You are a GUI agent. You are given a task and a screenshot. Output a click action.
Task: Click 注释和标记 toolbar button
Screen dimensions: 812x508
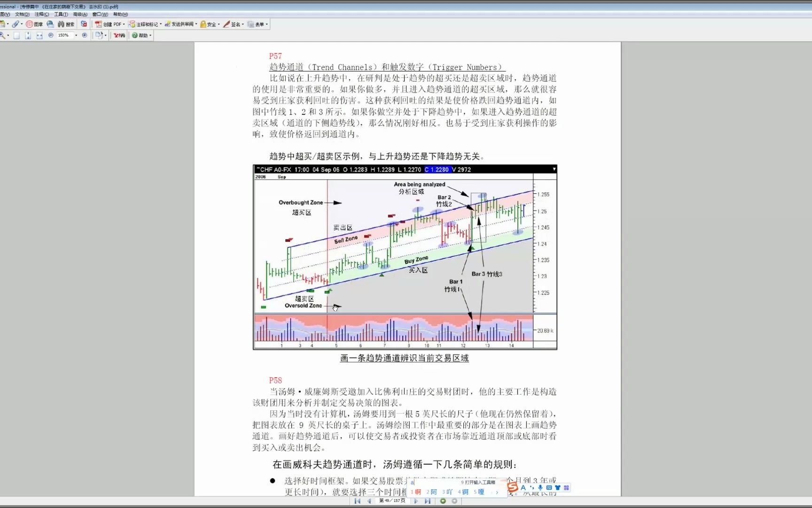click(143, 24)
